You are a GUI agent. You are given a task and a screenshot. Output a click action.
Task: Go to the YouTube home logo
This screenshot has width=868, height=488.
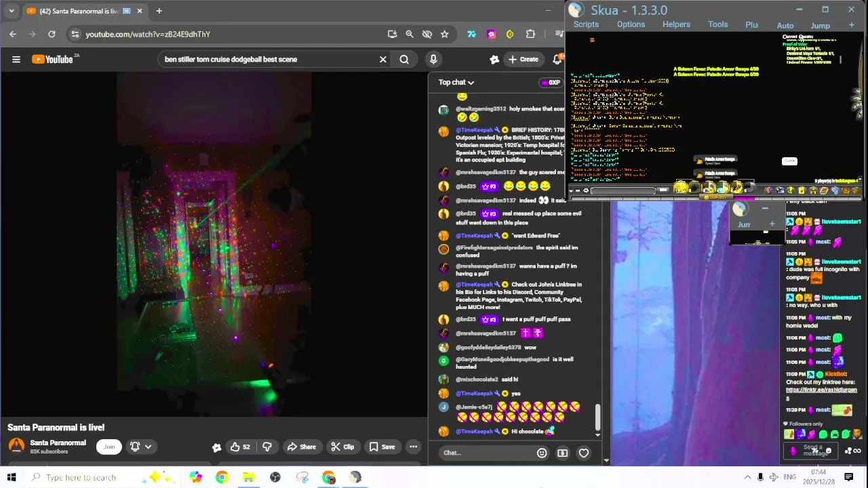pos(53,59)
